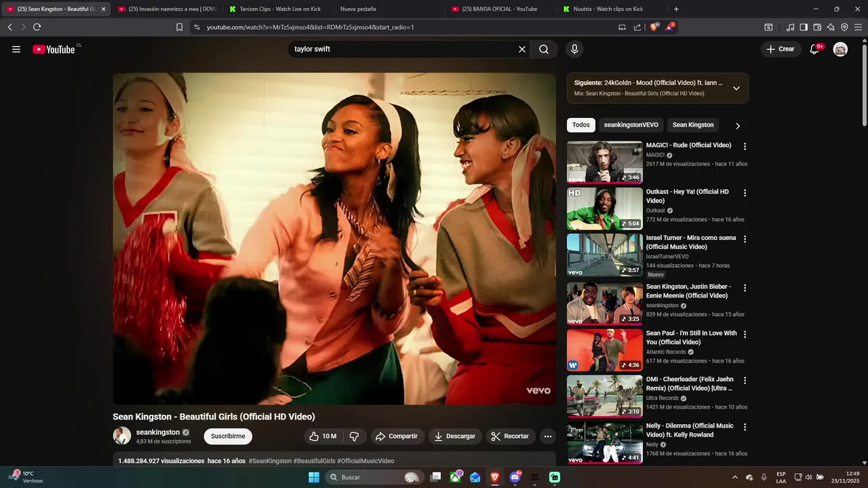Open more actions for the video

548,436
